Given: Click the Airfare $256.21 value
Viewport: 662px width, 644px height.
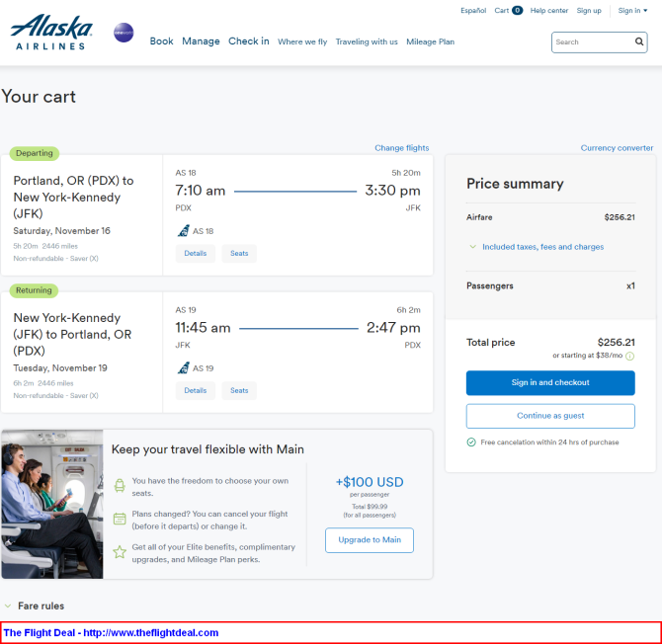Looking at the screenshot, I should click(x=620, y=217).
